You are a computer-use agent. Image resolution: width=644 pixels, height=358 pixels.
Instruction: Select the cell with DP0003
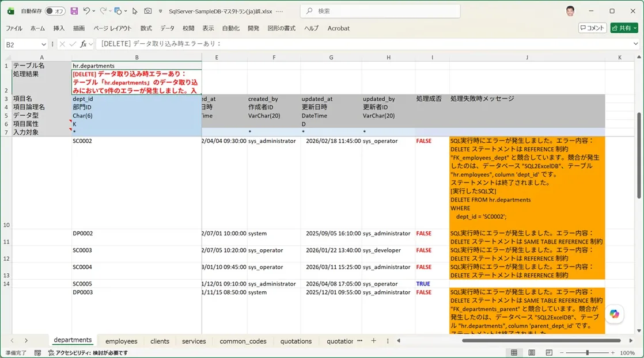[137, 311]
